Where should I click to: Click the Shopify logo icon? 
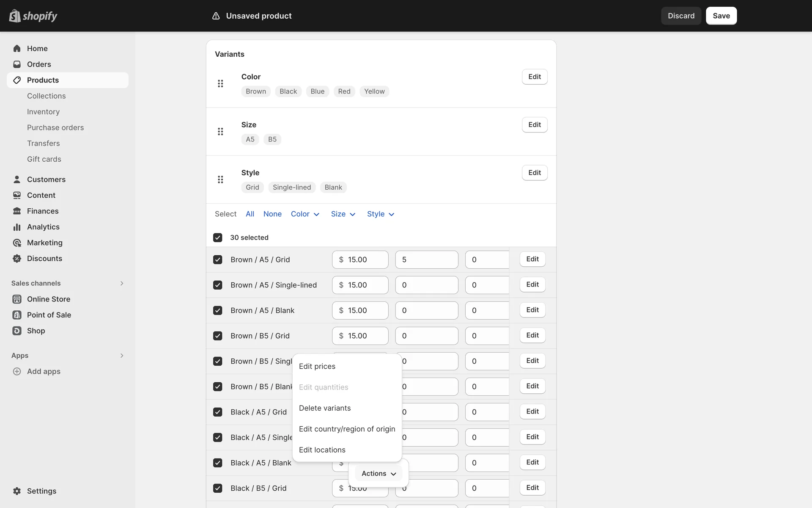[x=15, y=16]
